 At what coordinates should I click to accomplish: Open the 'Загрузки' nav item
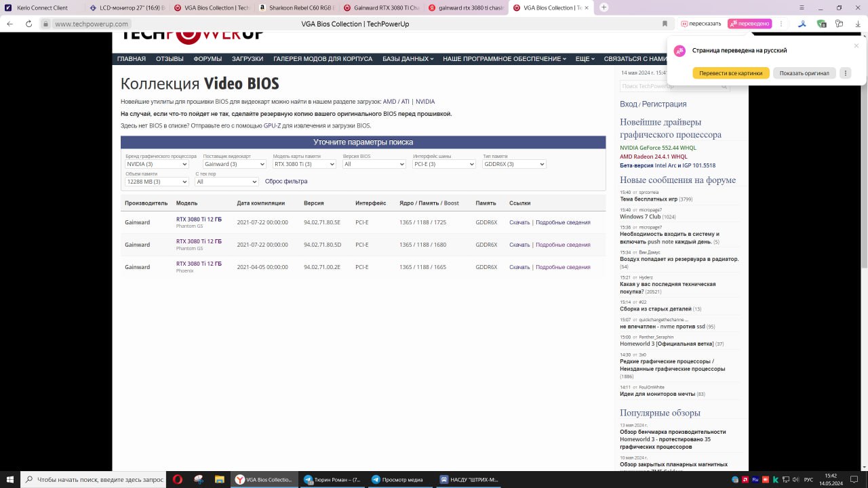coord(248,59)
